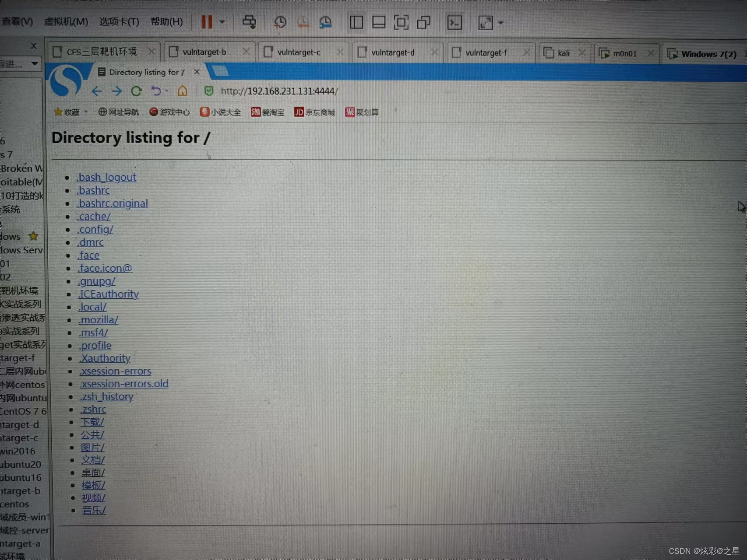Select ubuntu20 in the library sidebar

tap(21, 464)
